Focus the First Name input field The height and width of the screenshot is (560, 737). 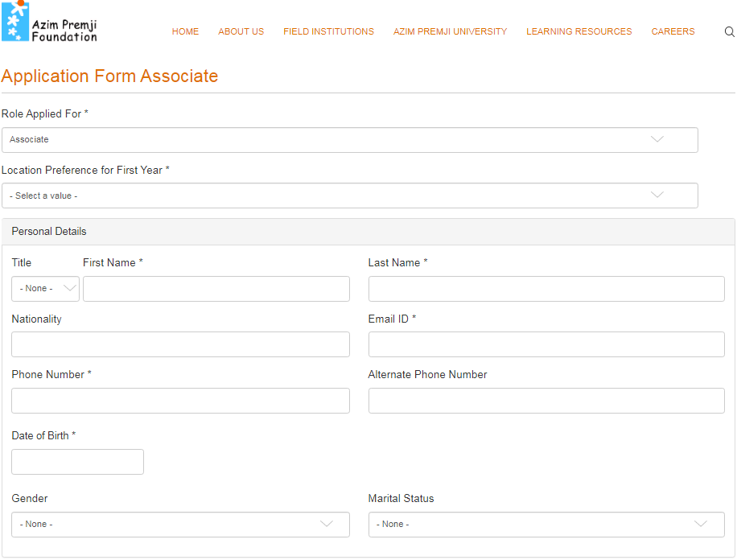tap(216, 289)
